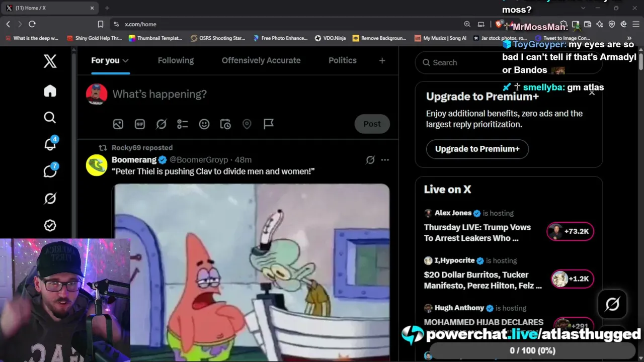Image resolution: width=644 pixels, height=362 pixels.
Task: Add media image to the post
Action: (118, 124)
